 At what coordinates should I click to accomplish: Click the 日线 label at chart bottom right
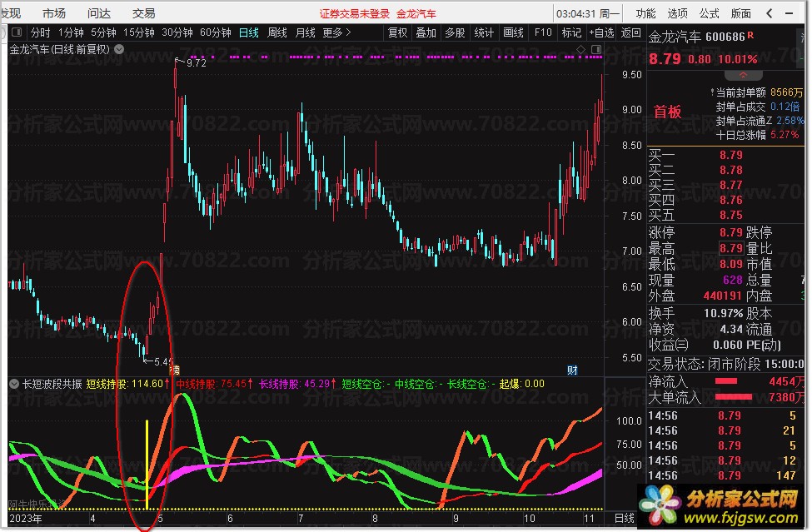624,518
